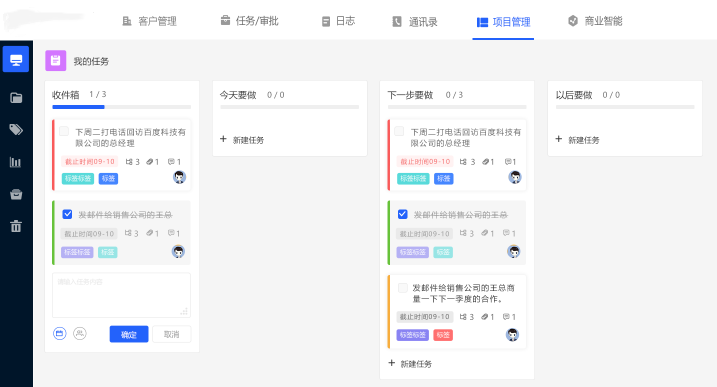
Task: Check first unchecked task in 收件箱
Action: 64,132
